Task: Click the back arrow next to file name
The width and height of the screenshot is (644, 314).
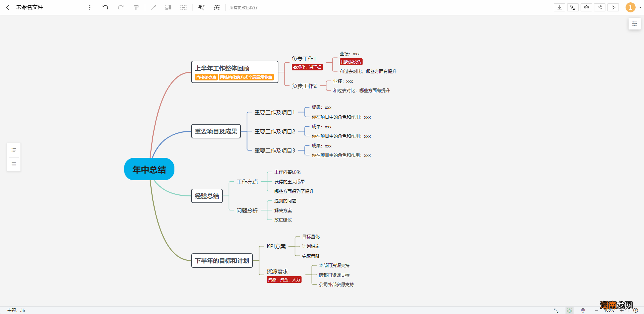Action: [8, 7]
